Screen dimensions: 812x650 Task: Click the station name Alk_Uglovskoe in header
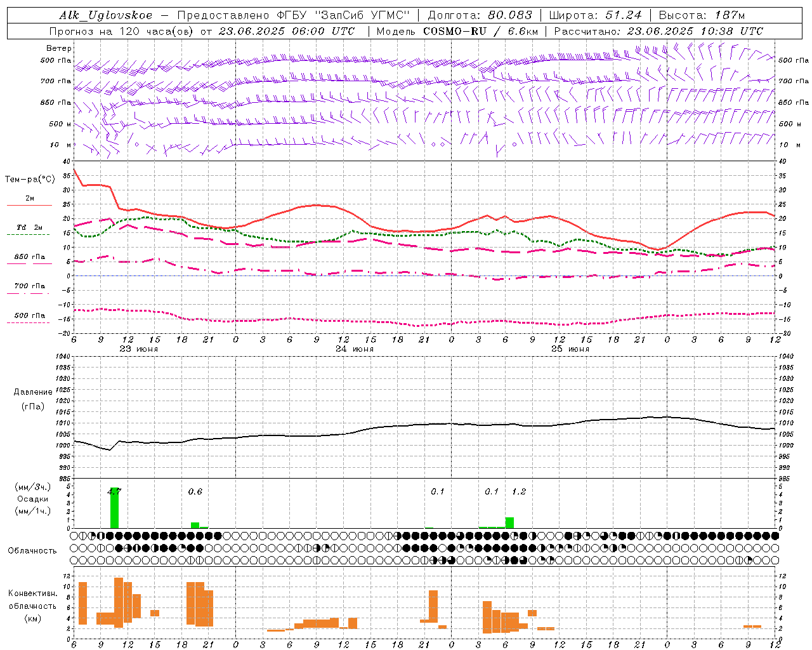click(x=106, y=15)
